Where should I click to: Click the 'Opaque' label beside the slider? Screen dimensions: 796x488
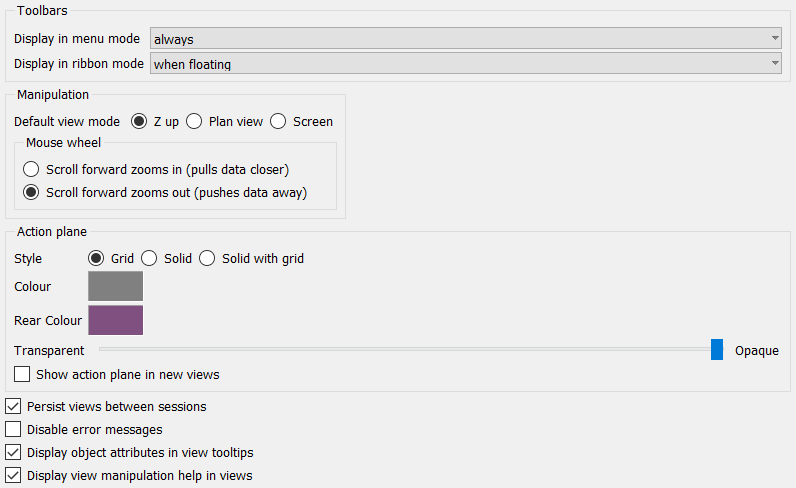[756, 350]
